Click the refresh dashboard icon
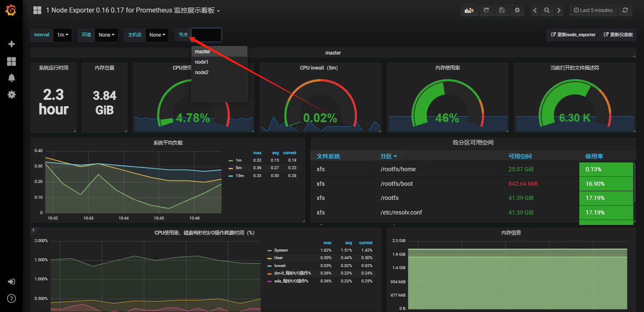644x312 pixels. [625, 10]
